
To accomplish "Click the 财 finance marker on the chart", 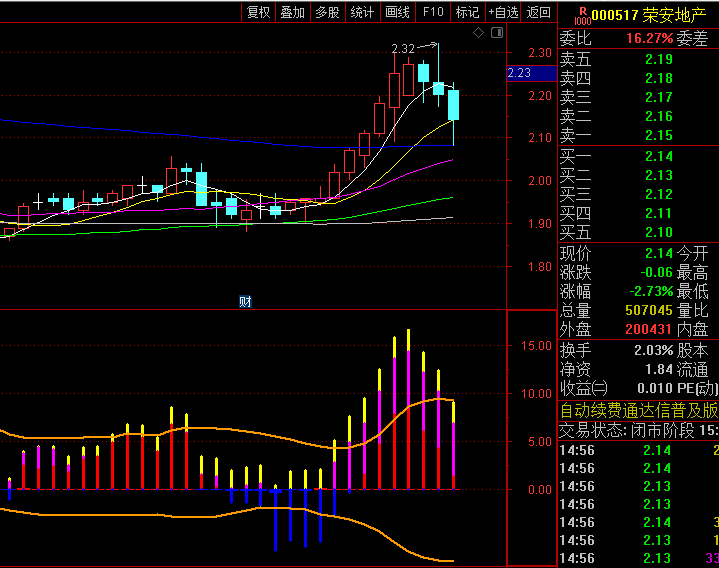I will pyautogui.click(x=244, y=302).
